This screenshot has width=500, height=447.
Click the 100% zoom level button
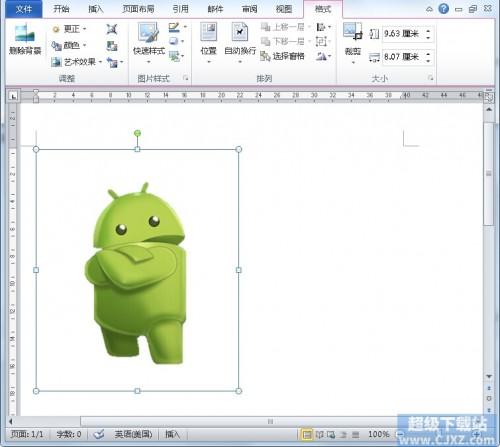point(379,434)
